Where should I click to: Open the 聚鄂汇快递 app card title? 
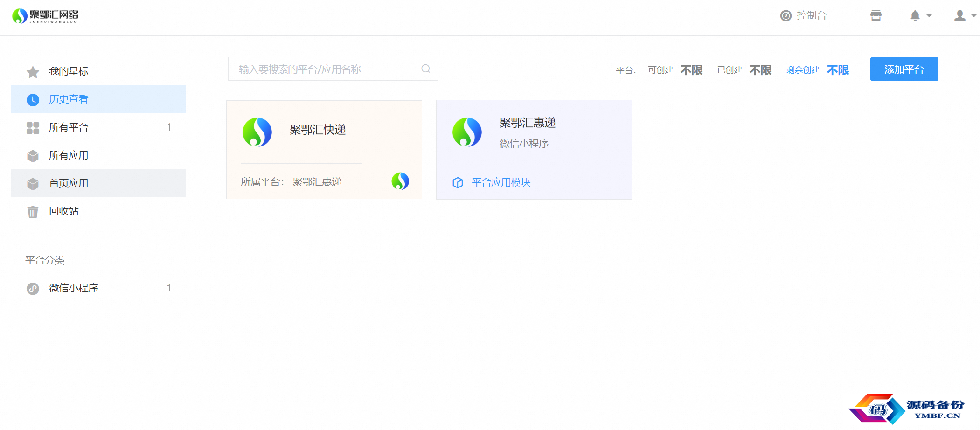[x=318, y=130]
